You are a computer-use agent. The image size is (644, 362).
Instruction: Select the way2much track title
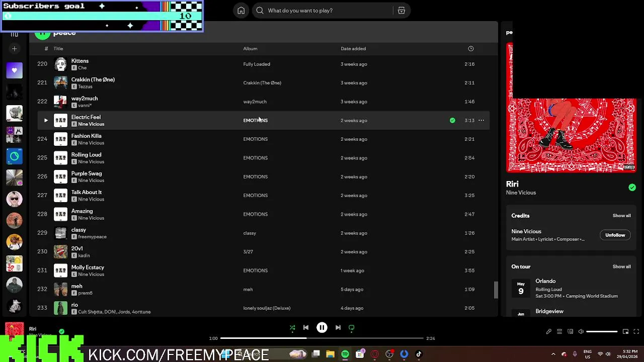[x=85, y=99]
